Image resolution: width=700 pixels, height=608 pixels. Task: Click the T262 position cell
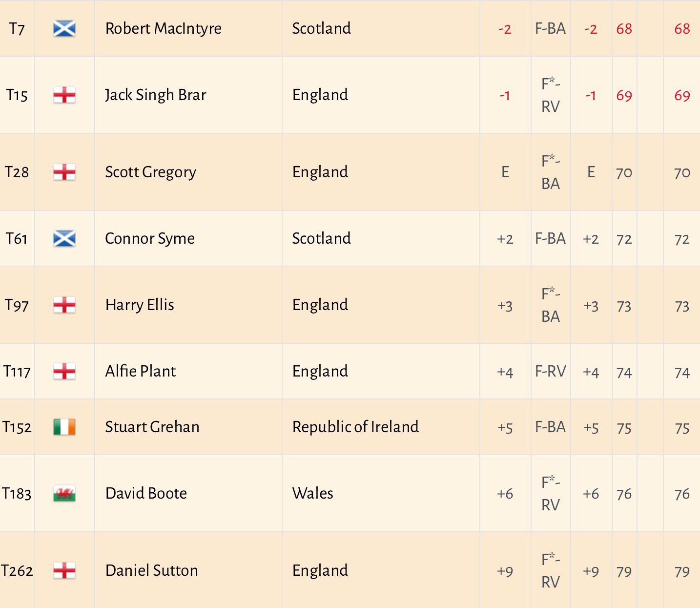coord(17,570)
